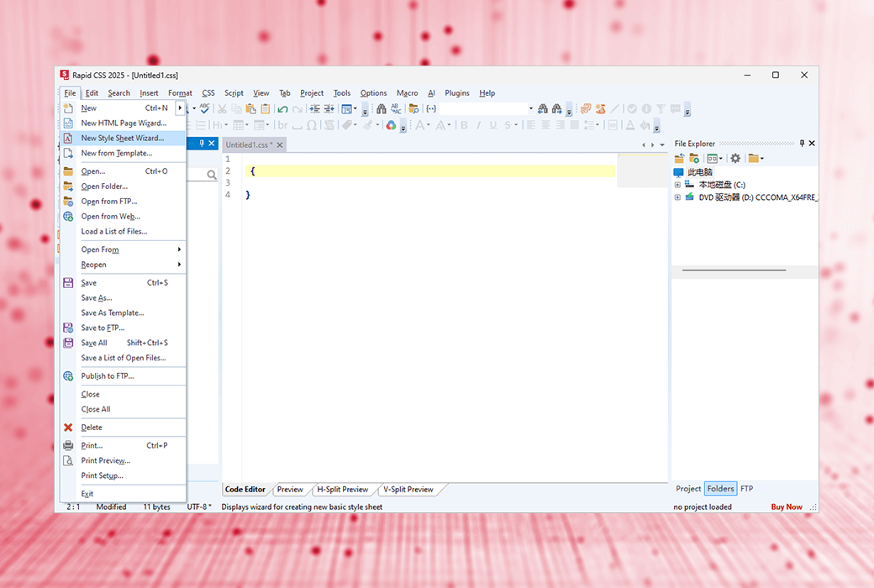Expand DVD 驱动器 (D:) tree node

(x=678, y=197)
